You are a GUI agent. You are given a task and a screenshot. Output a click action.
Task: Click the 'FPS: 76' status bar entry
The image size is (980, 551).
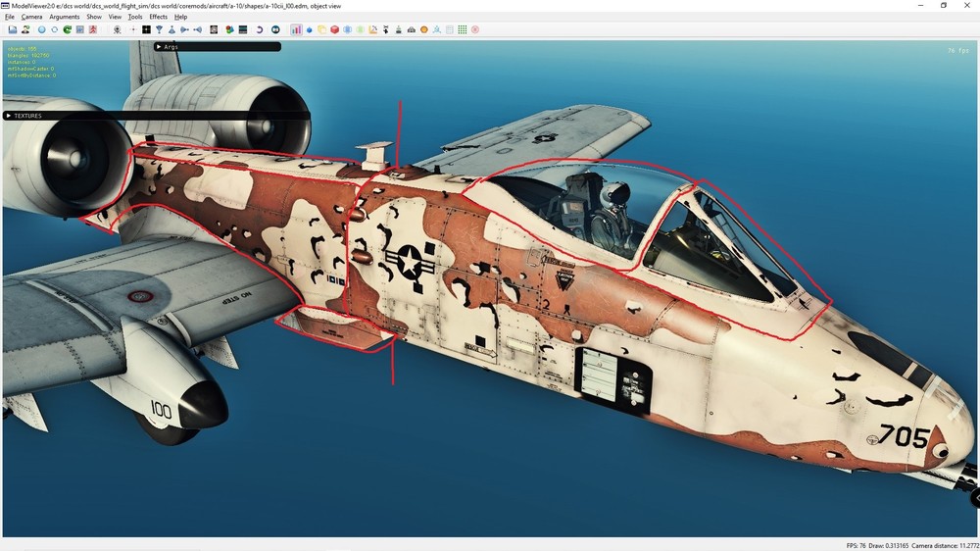pyautogui.click(x=857, y=546)
